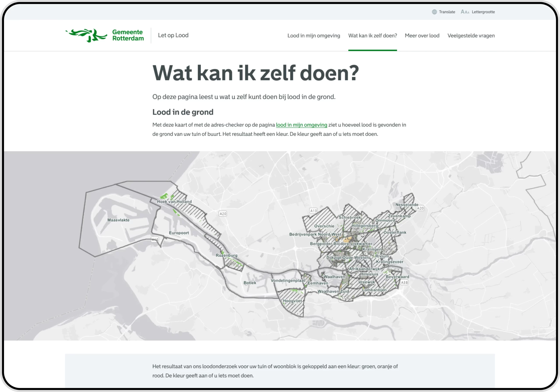The image size is (560, 392).
Task: Click the Let op Lood site title
Action: 173,35
